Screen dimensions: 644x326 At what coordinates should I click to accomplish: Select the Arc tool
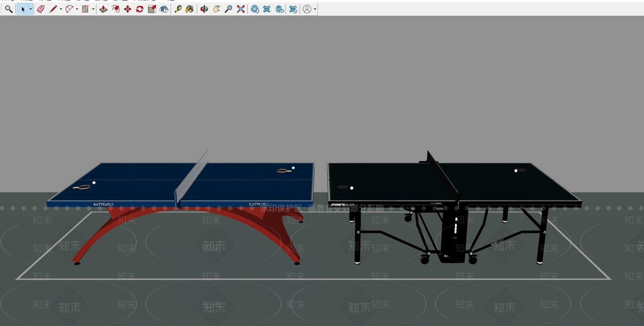click(x=69, y=9)
